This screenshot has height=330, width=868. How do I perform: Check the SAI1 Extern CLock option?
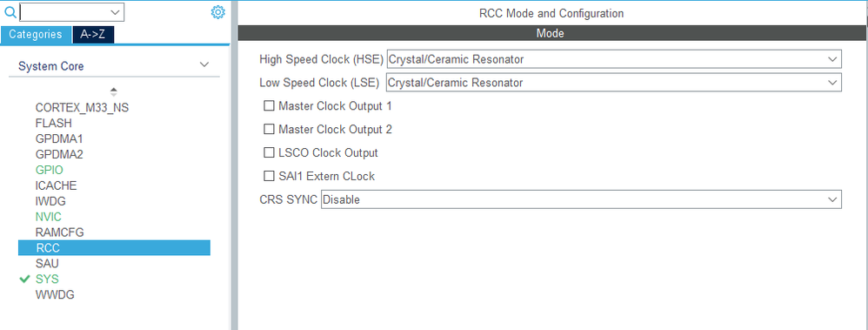(269, 176)
